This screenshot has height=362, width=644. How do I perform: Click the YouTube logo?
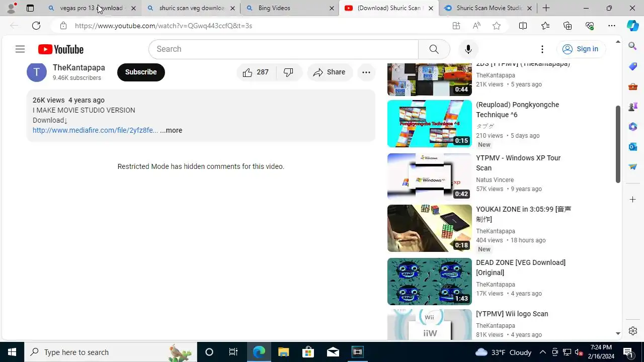coord(61,49)
